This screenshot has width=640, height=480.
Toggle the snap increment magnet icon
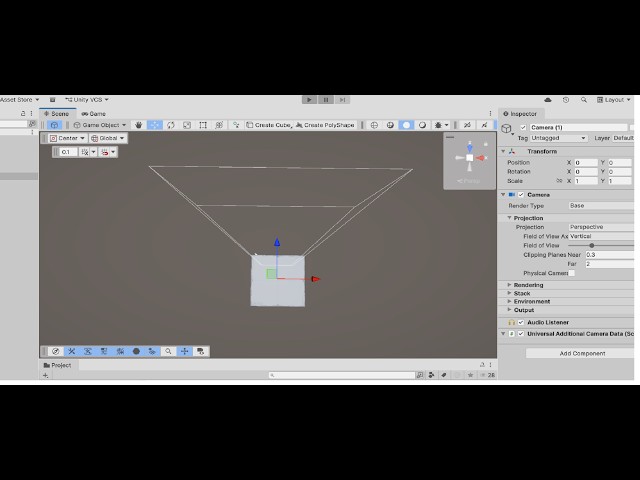coord(104,152)
